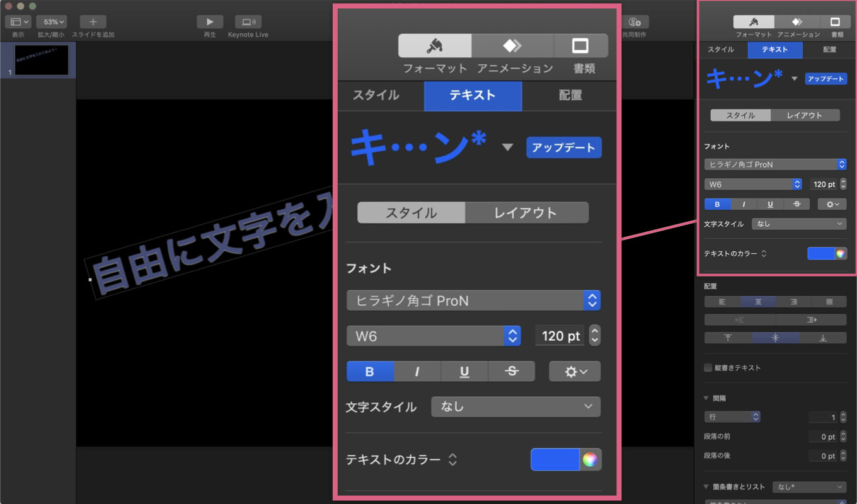857x504 pixels.
Task: Justify text in the 配置 section
Action: tap(829, 302)
